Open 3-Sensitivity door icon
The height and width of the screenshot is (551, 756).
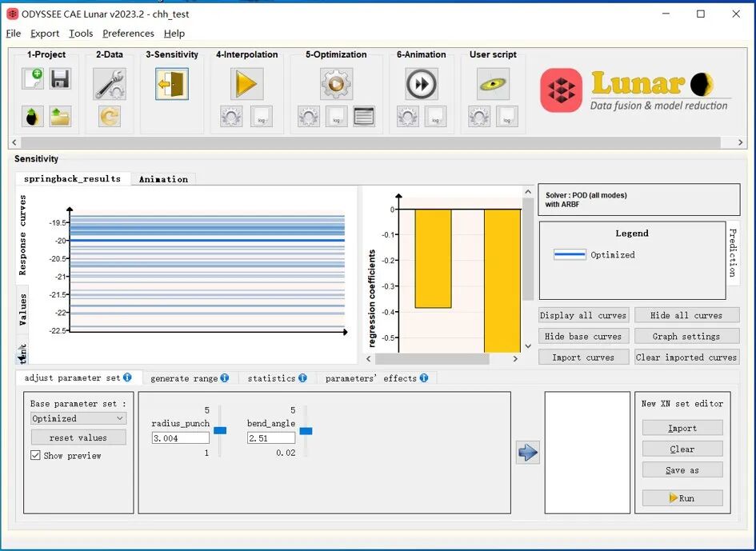coord(172,84)
